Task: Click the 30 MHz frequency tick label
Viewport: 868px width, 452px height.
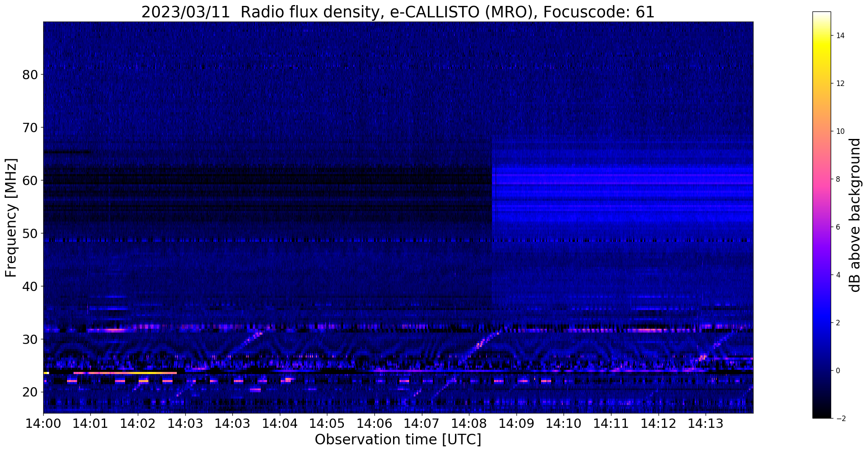Action: pos(30,339)
